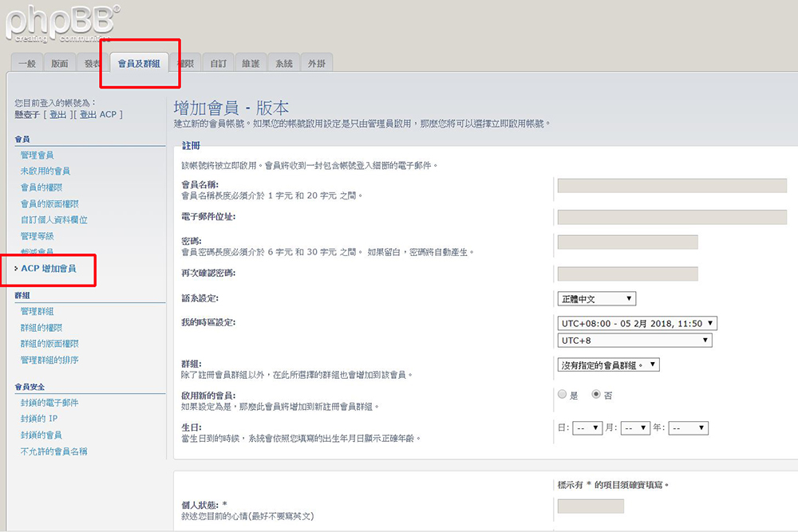Open the 自訂 tab

(219, 64)
